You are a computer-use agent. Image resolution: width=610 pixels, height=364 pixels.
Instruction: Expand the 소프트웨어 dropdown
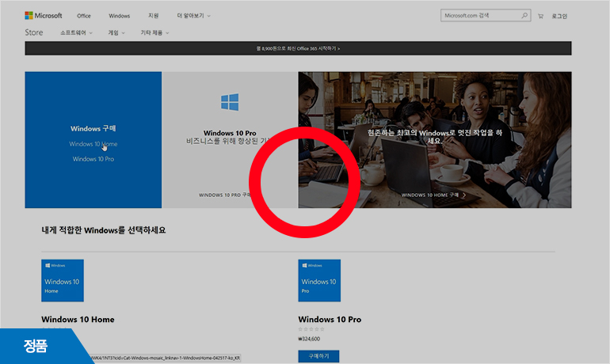click(76, 32)
